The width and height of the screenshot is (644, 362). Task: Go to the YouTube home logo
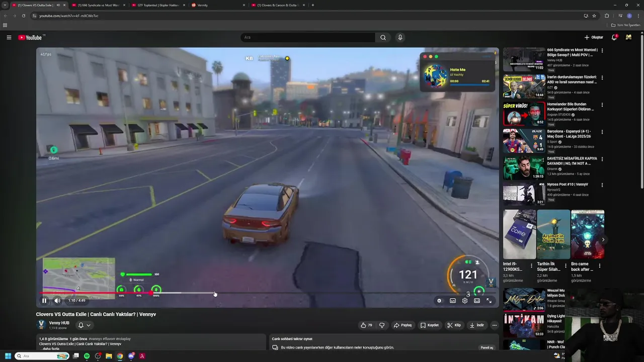(30, 38)
